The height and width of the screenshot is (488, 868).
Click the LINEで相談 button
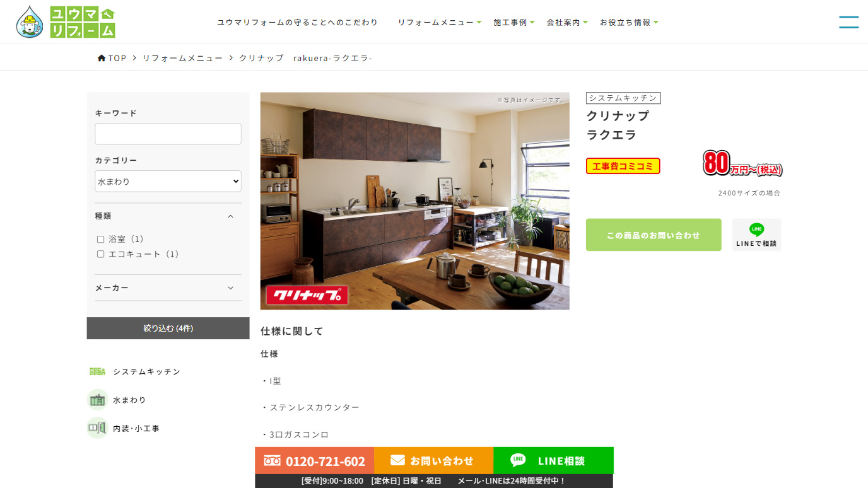756,235
